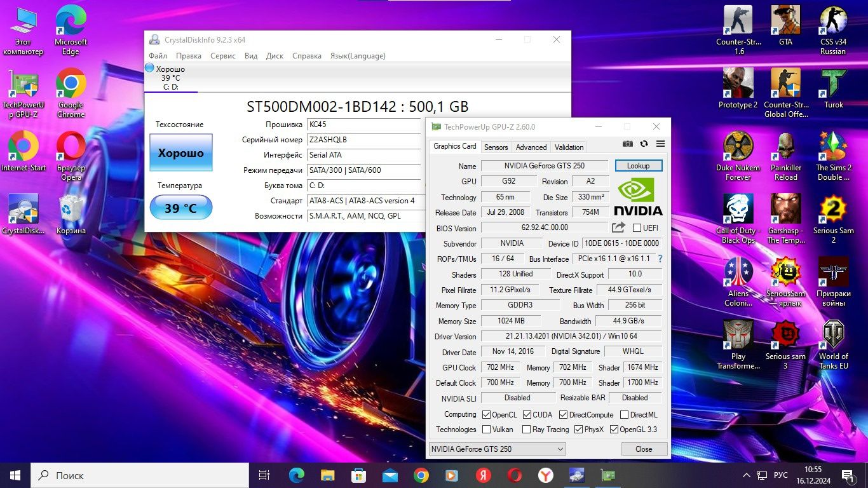This screenshot has width=868, height=488.
Task: Open the Turok desktop shortcut
Action: 834,88
